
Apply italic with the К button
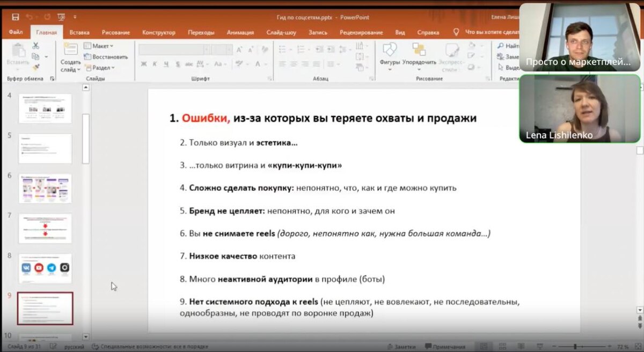point(155,64)
